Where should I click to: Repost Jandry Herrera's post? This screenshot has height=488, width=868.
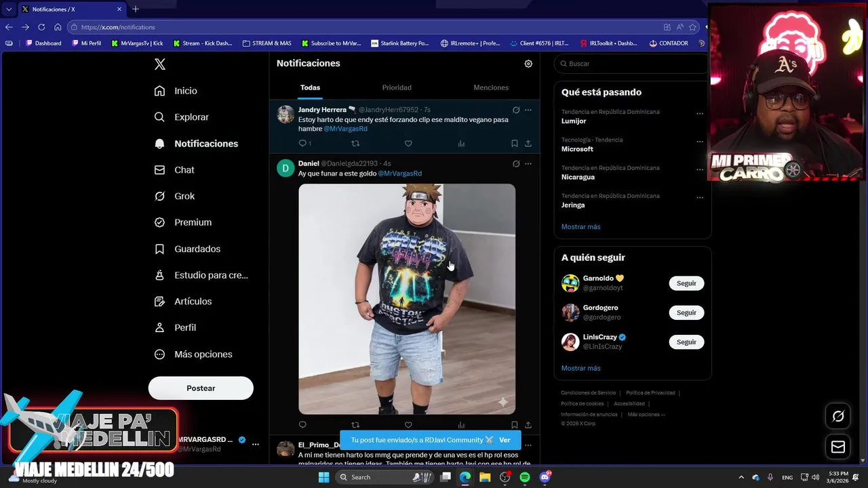pos(355,144)
